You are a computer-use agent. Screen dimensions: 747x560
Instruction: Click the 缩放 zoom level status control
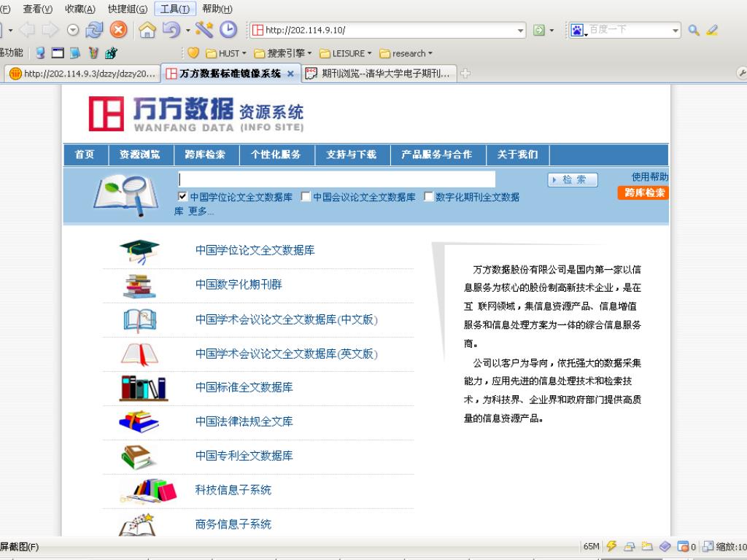pyautogui.click(x=725, y=546)
